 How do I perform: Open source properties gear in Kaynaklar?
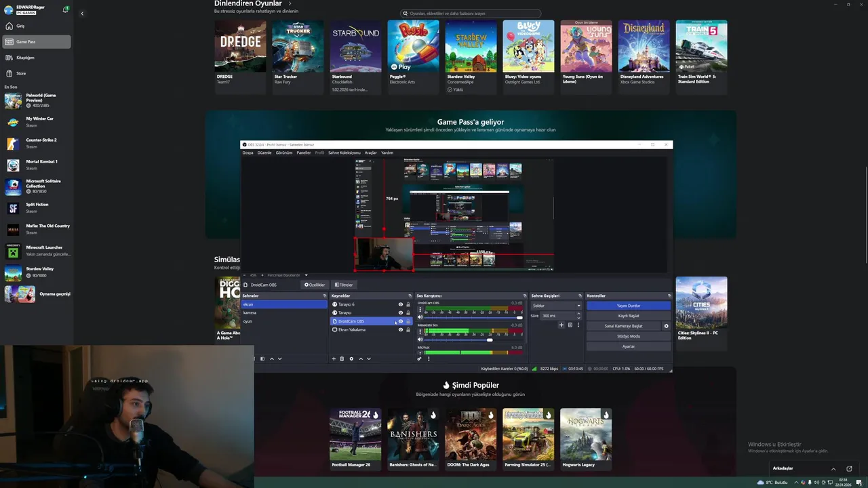click(351, 359)
